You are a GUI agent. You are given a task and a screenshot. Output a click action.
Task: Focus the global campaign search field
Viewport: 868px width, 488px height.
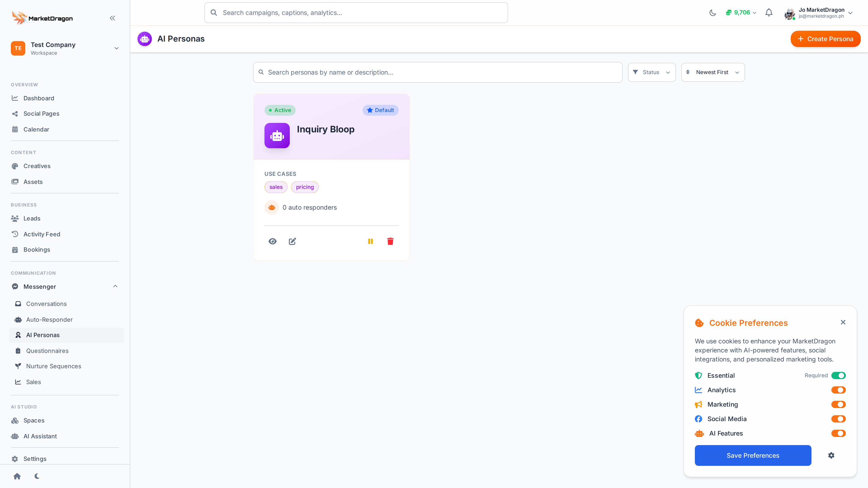click(356, 13)
